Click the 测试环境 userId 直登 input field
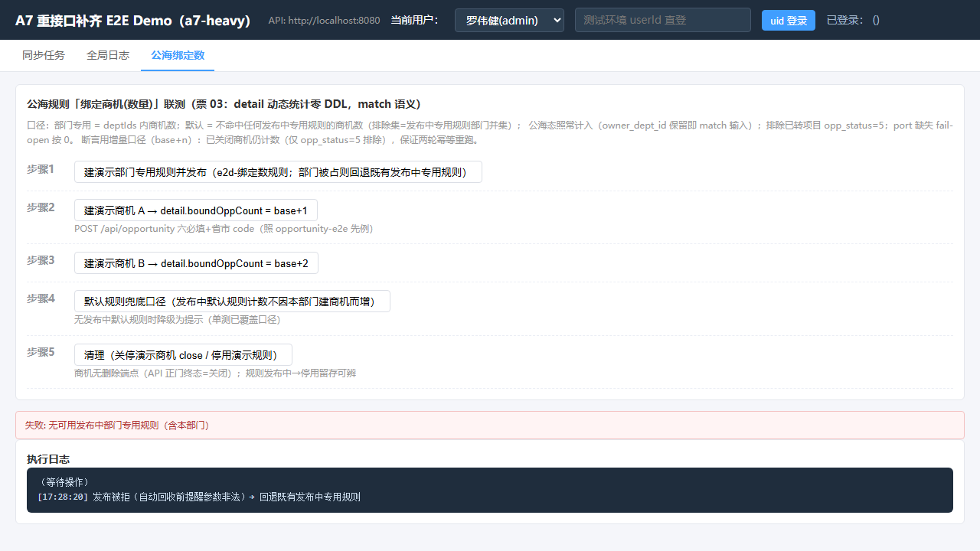Image resolution: width=980 pixels, height=551 pixels. point(663,20)
